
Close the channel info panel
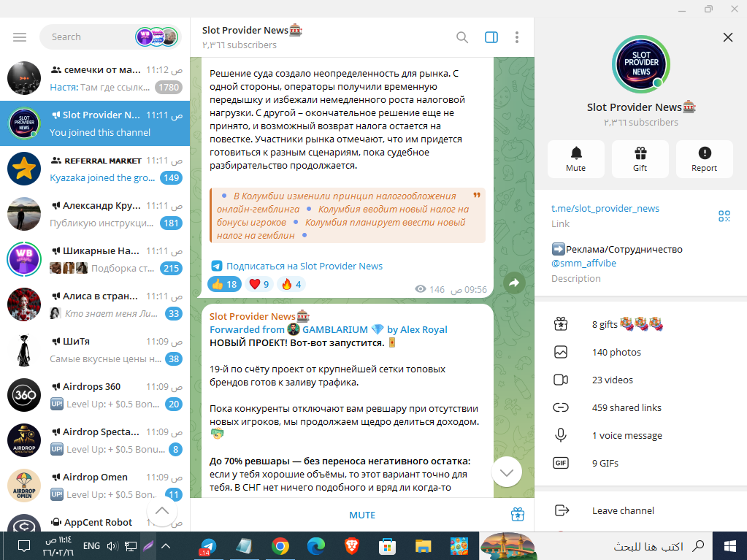[727, 37]
